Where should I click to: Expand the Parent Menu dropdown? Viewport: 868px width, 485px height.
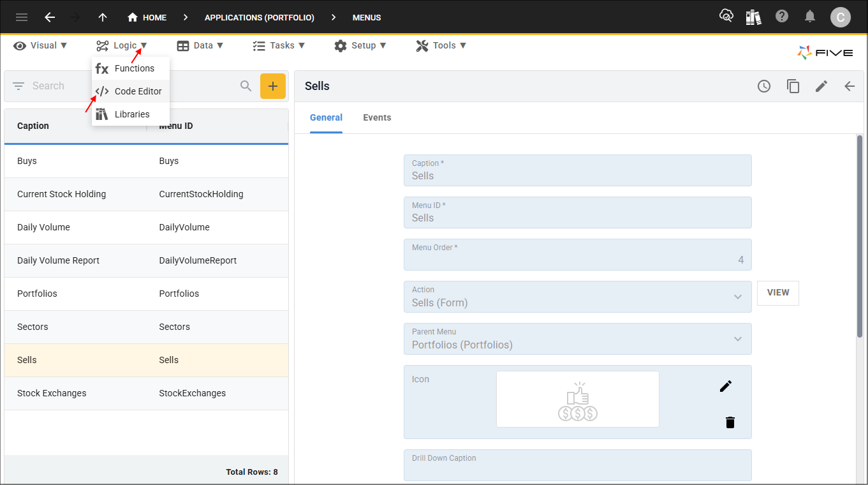pyautogui.click(x=738, y=339)
